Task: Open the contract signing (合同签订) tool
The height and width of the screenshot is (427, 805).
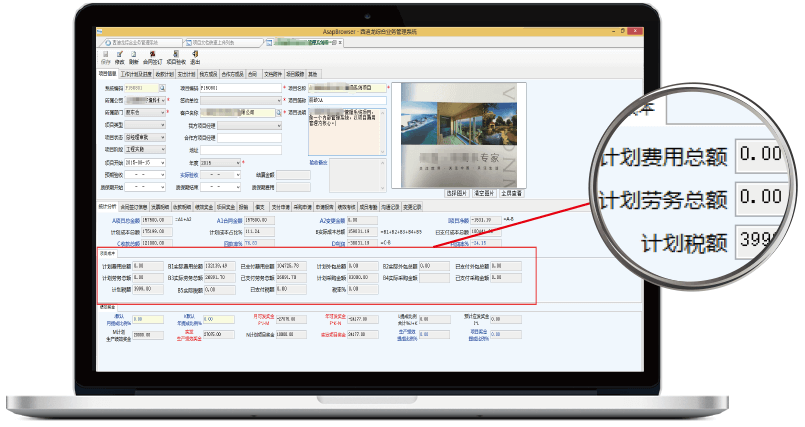Action: (150, 58)
